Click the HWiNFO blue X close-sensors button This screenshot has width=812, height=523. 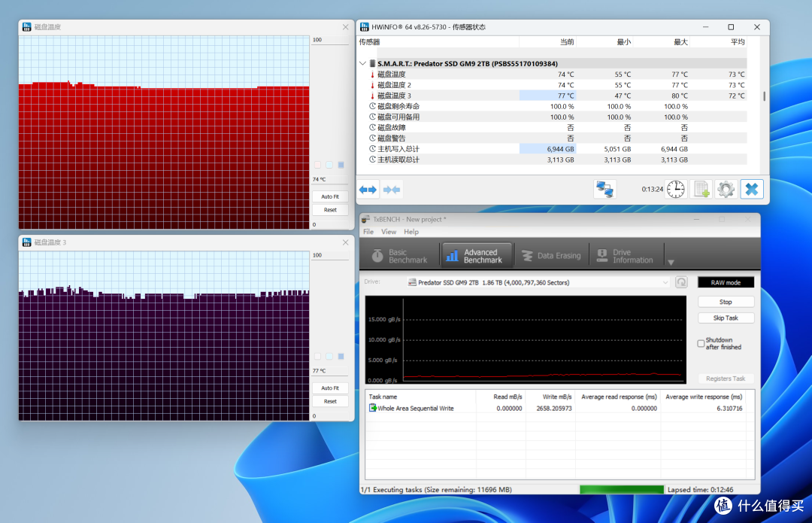(x=751, y=189)
